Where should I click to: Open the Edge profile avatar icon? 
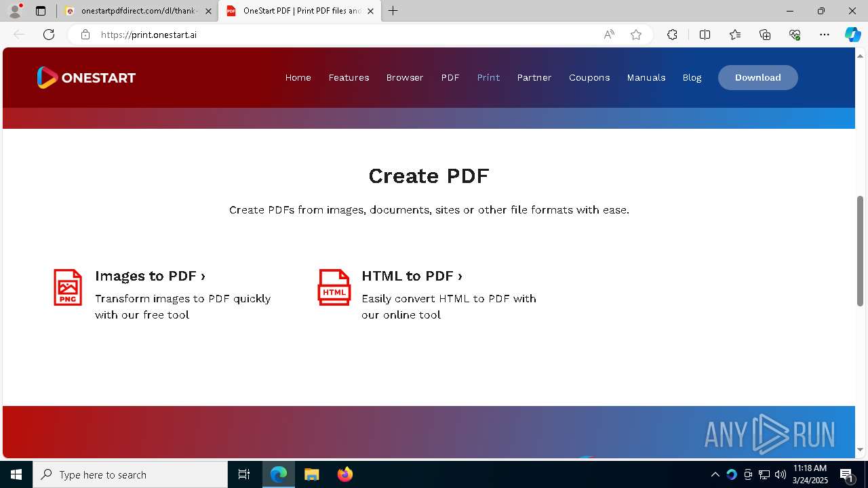pos(15,11)
